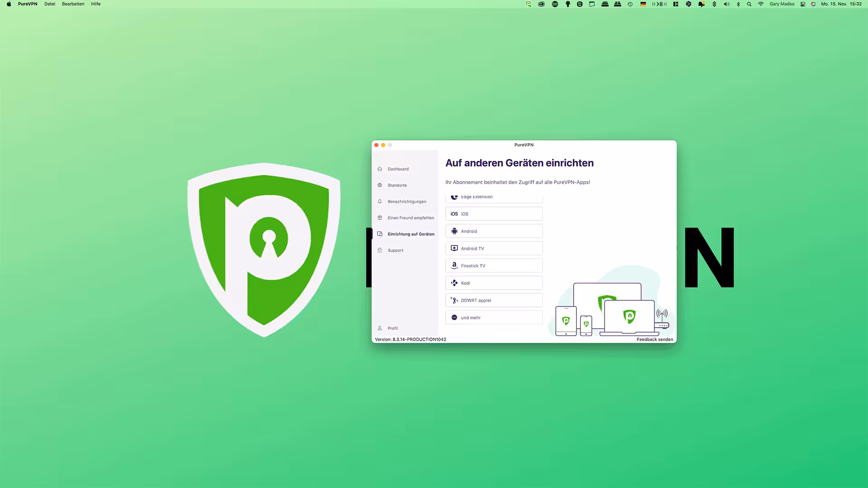Click the Kodi icon in the device list
868x488 pixels.
click(454, 282)
